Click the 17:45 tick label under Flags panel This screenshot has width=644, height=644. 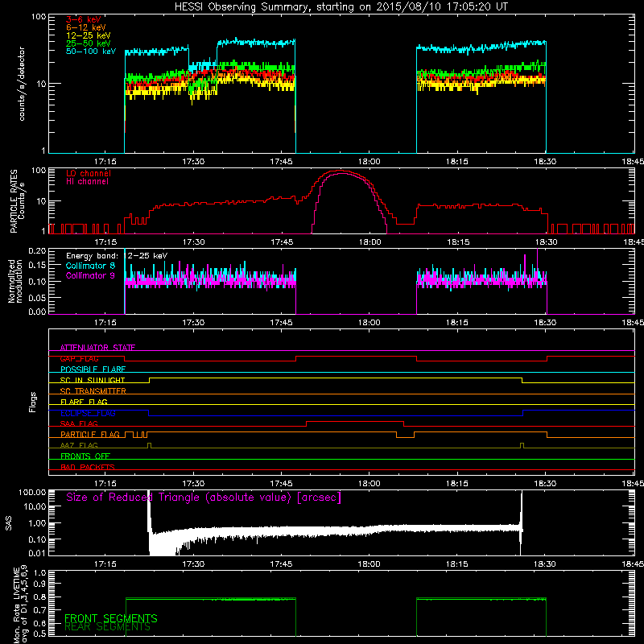(281, 484)
